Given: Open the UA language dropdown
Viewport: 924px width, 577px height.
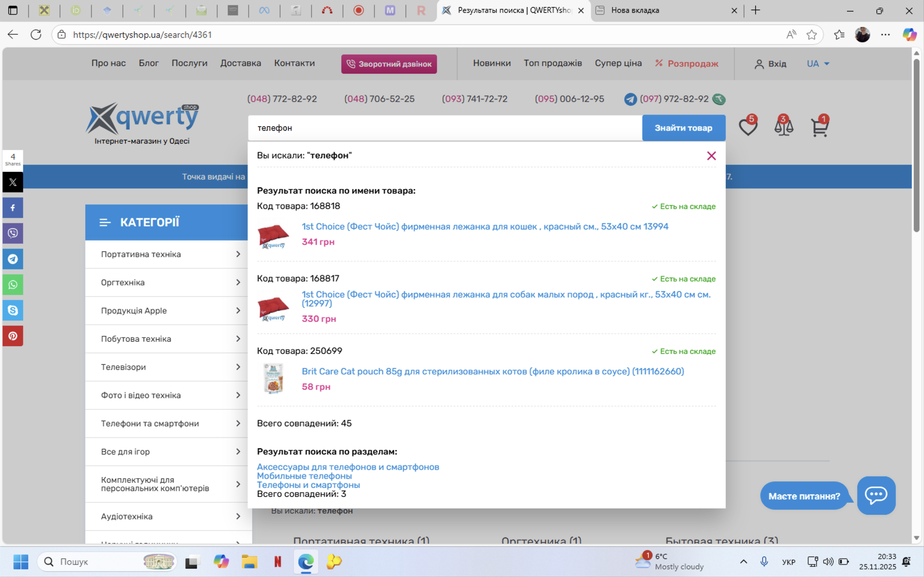Looking at the screenshot, I should [x=818, y=64].
